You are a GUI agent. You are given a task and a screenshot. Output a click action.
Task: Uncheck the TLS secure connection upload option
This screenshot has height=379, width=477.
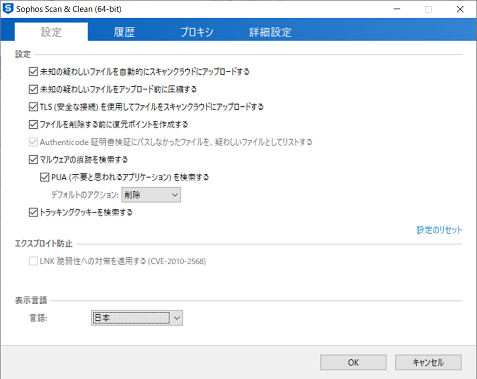pyautogui.click(x=33, y=107)
